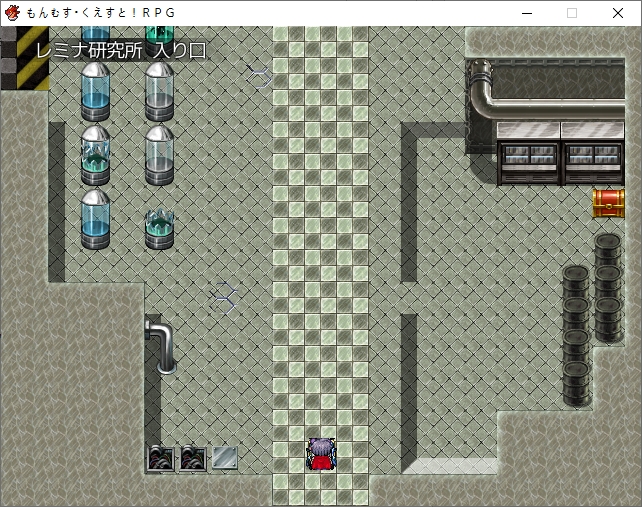Click the empty tank at top of right column

[159, 92]
